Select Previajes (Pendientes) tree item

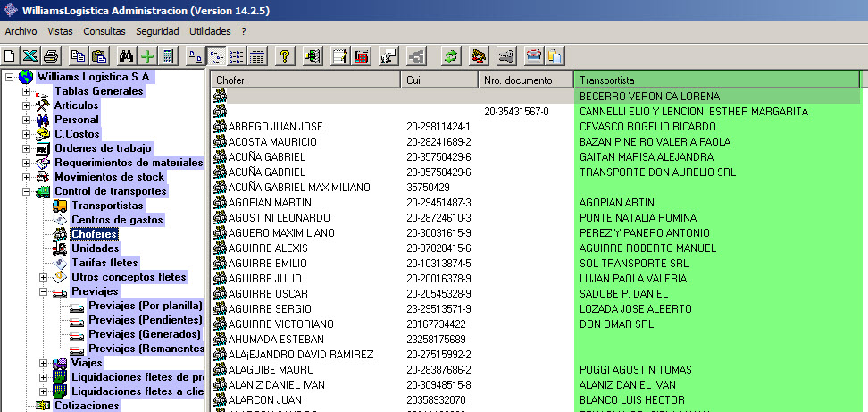click(x=145, y=320)
